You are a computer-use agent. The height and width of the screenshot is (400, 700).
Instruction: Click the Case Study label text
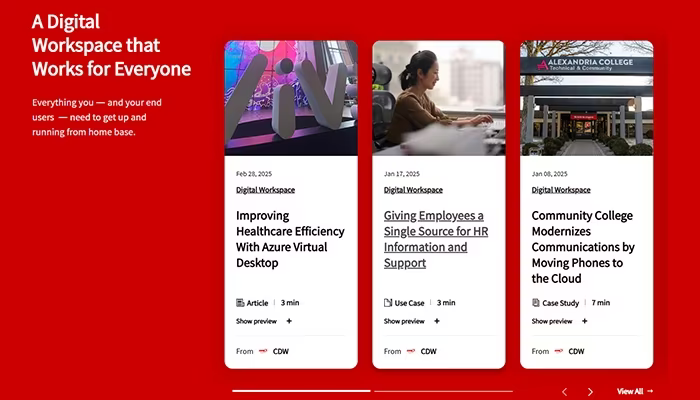560,303
